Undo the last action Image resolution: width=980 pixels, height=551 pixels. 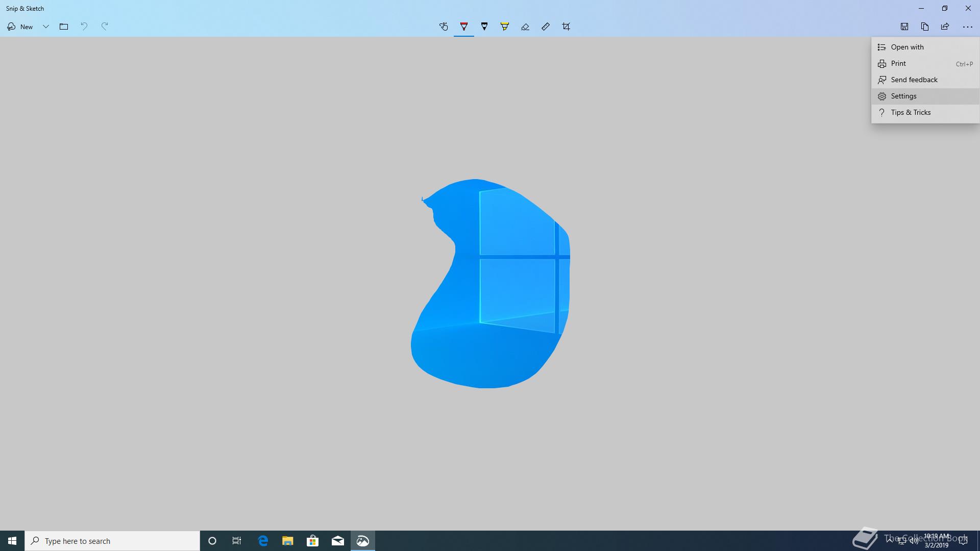tap(84, 27)
